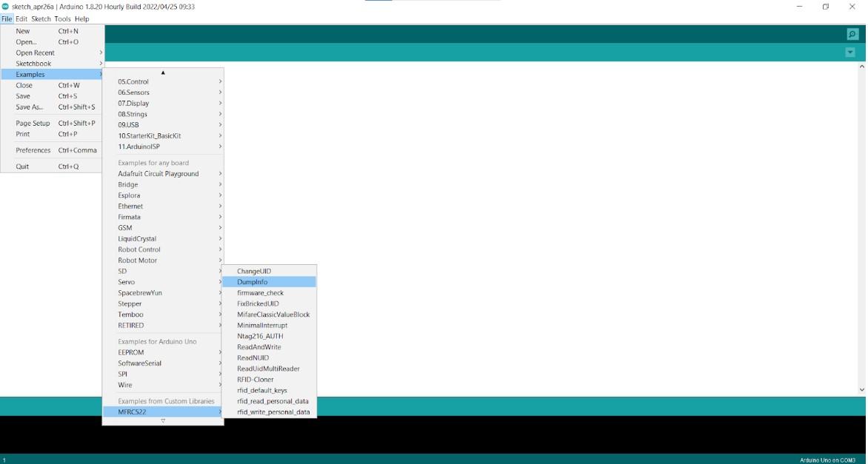This screenshot has width=868, height=464.
Task: Expand the 06.Sensors examples
Action: click(x=163, y=93)
